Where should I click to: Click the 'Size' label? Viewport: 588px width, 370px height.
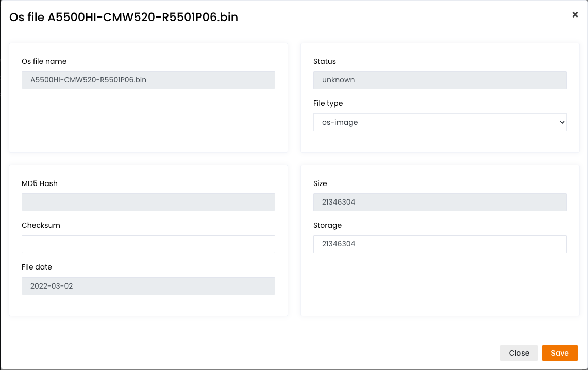click(x=320, y=183)
